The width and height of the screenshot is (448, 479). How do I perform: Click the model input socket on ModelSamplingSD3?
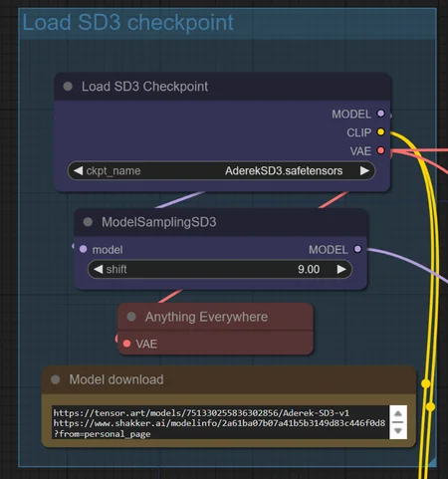(84, 249)
